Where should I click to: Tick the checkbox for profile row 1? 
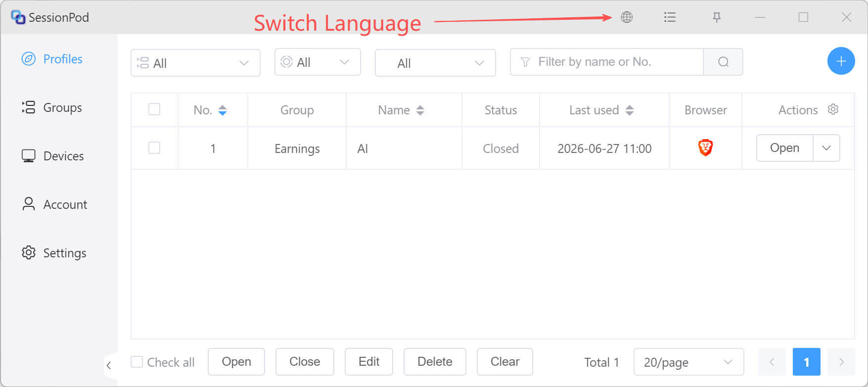point(154,147)
